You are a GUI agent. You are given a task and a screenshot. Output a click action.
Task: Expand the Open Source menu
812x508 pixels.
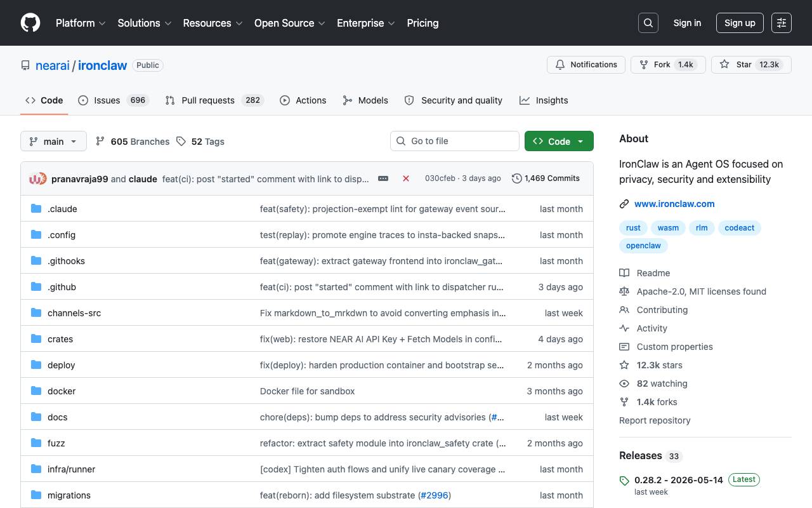click(290, 23)
